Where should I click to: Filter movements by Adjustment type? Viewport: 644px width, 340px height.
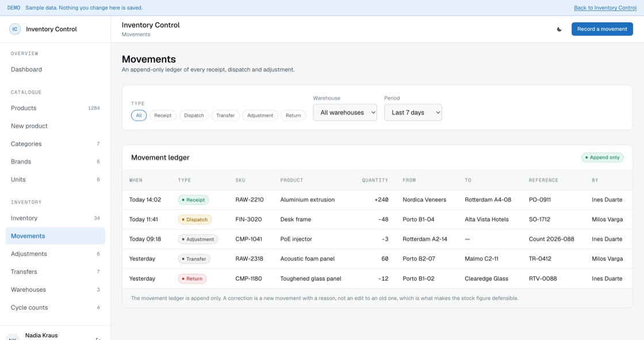(x=260, y=116)
